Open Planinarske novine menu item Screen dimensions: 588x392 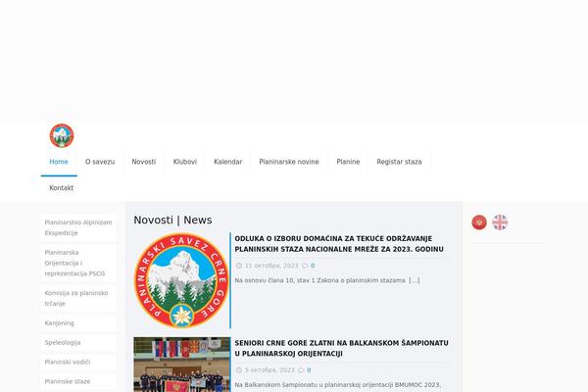(289, 162)
